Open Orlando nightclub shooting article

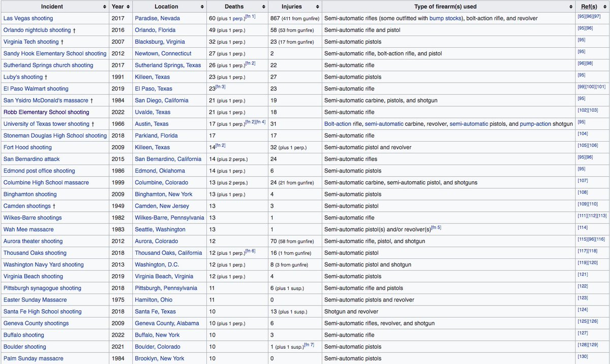click(x=37, y=30)
